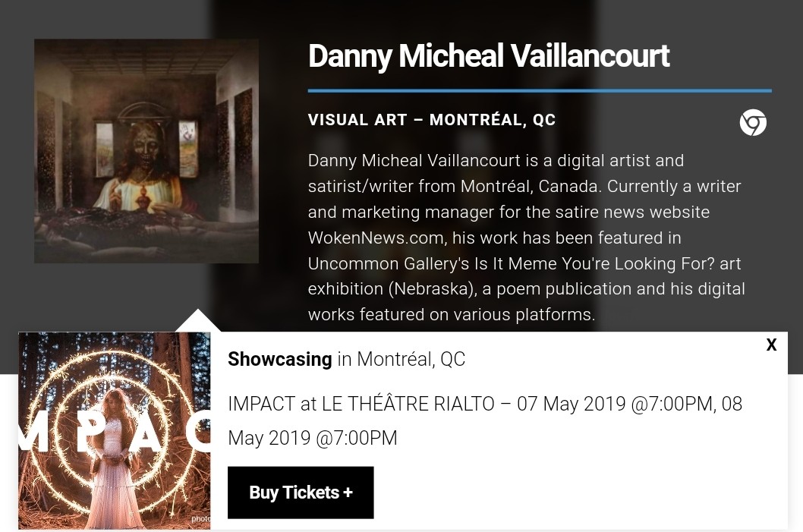This screenshot has width=803, height=532.
Task: Click the WokenNews.com mention in bio
Action: pos(376,238)
